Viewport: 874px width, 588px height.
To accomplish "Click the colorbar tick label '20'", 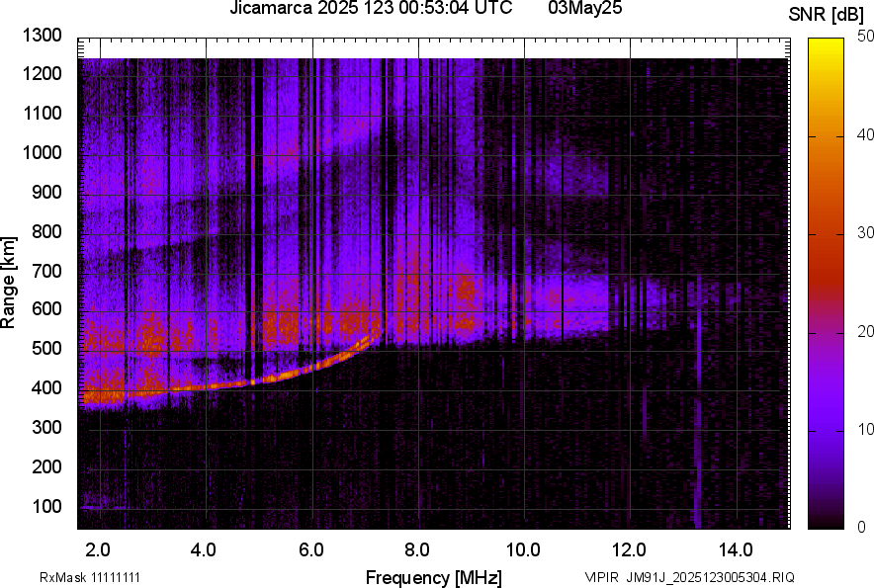I will [x=865, y=331].
